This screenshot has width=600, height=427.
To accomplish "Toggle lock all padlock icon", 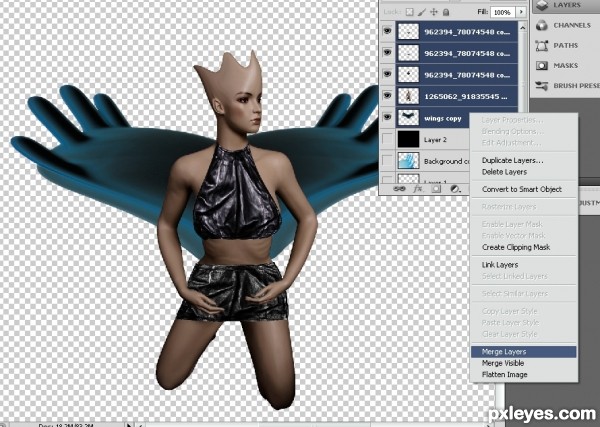I will [x=446, y=12].
